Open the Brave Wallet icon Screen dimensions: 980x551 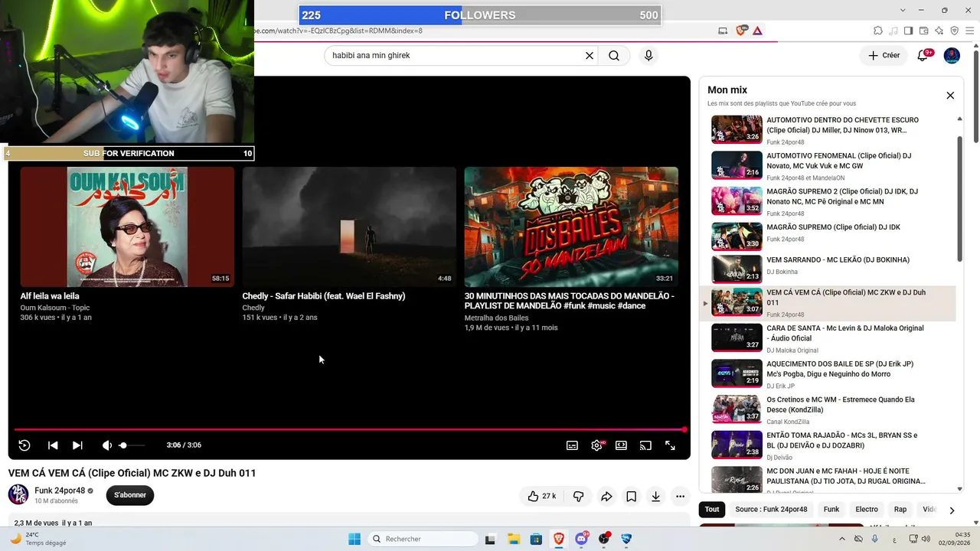click(923, 31)
